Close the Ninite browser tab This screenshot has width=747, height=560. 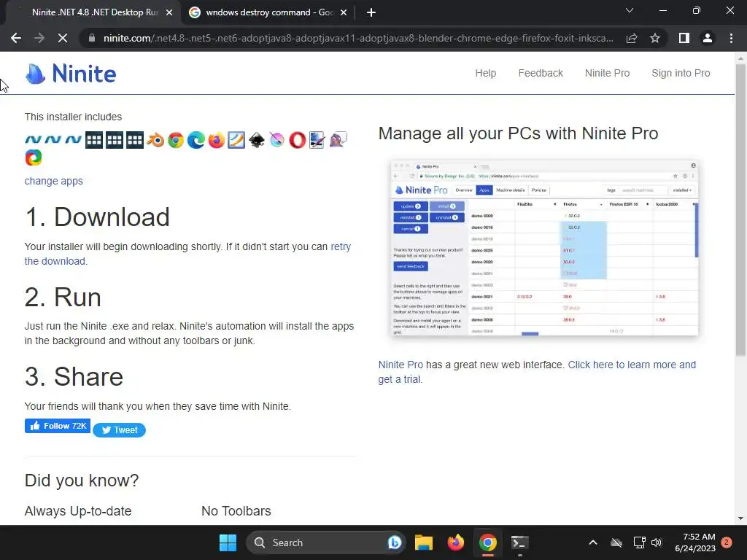169,13
